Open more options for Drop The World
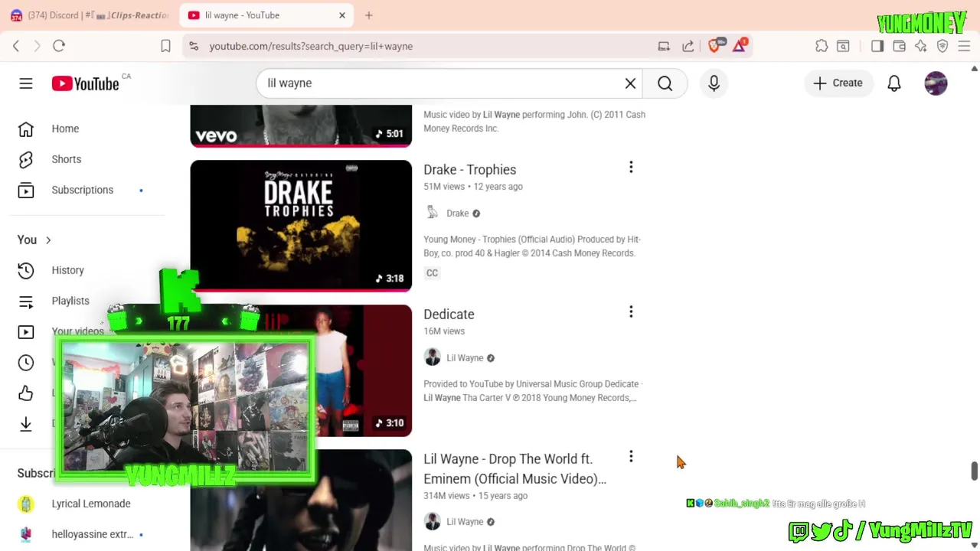The height and width of the screenshot is (551, 980). (x=631, y=456)
